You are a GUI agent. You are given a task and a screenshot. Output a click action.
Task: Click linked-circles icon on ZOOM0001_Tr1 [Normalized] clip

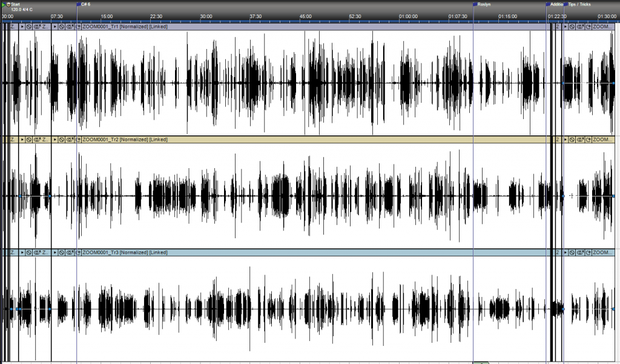point(70,27)
